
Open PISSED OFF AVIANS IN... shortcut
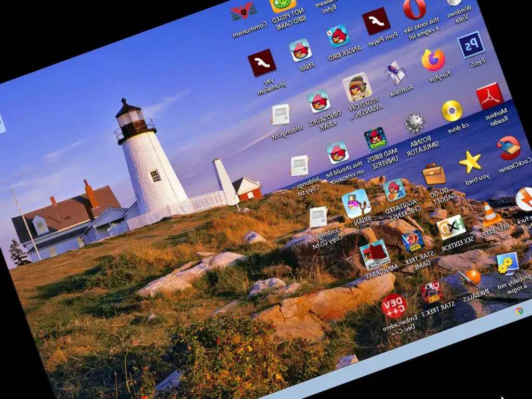click(x=357, y=87)
